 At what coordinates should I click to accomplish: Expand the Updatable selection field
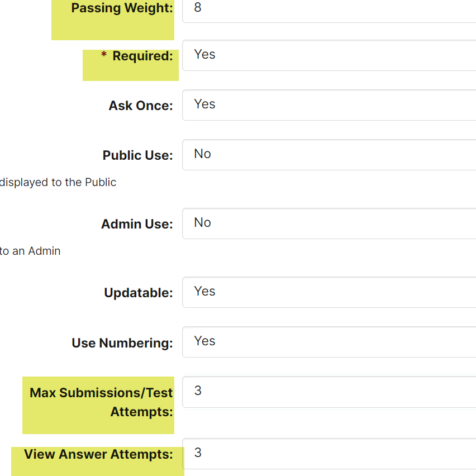click(329, 292)
